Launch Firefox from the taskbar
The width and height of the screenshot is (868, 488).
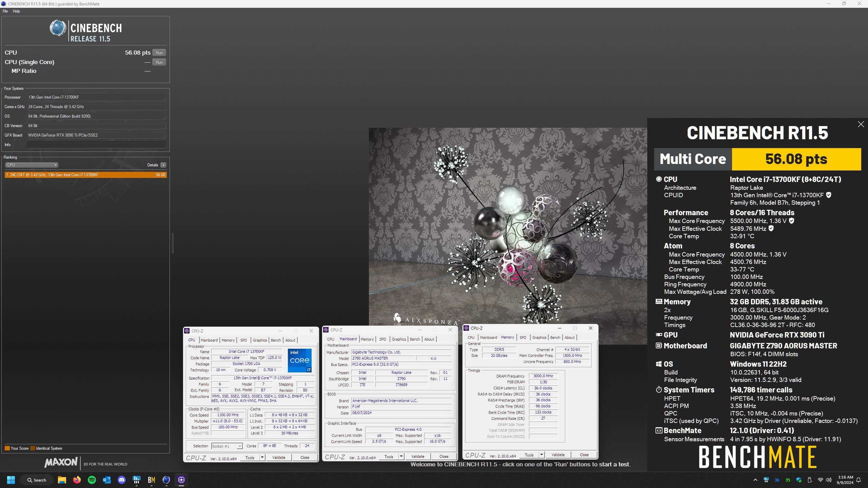pos(77,480)
